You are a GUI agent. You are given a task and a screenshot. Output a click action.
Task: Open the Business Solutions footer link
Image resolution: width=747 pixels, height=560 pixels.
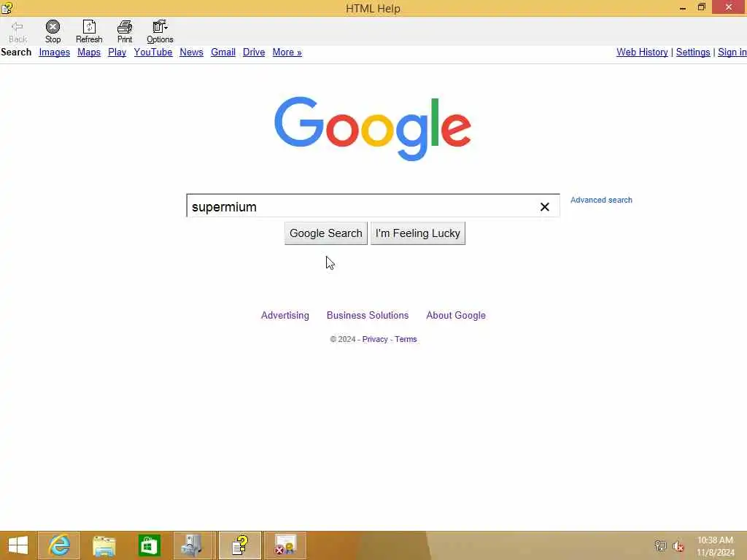click(x=368, y=315)
